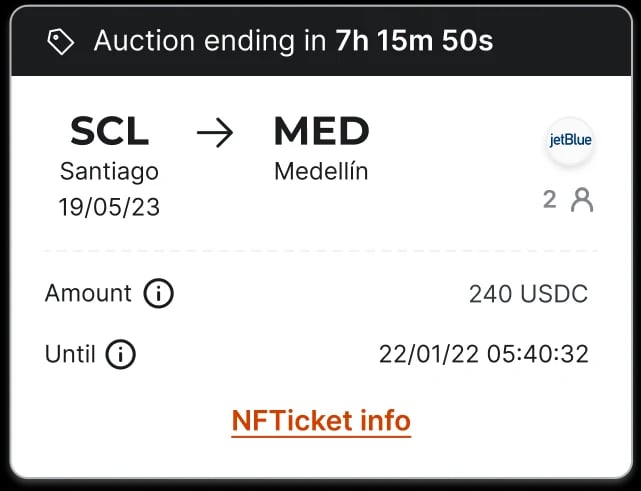Click the tag icon in auction header
The height and width of the screenshot is (491, 641).
62,41
